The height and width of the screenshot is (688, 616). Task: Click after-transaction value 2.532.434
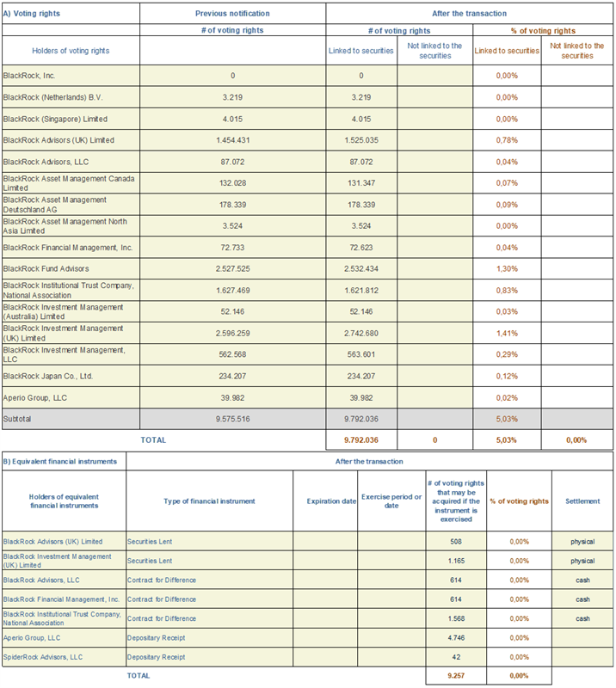click(x=361, y=268)
